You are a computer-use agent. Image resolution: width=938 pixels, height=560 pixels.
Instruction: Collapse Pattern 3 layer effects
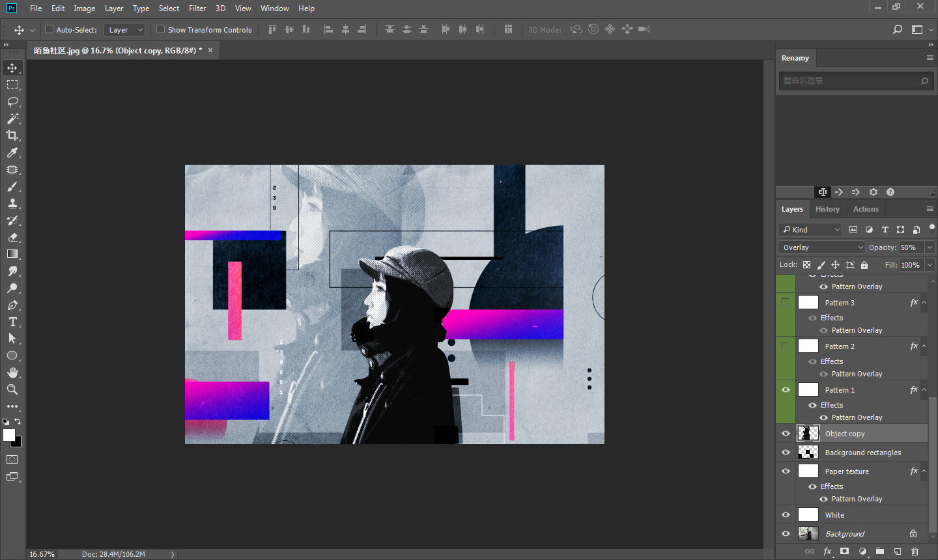click(924, 302)
